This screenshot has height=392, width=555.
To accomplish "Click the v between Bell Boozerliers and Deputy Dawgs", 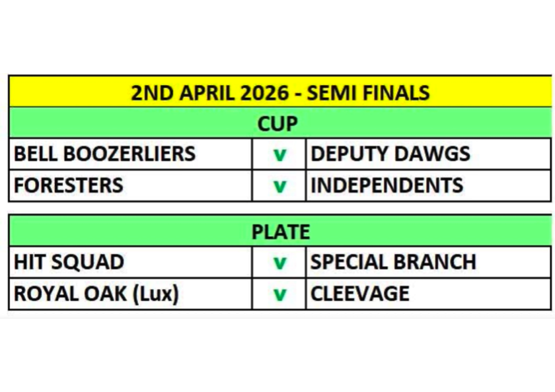I will (279, 155).
